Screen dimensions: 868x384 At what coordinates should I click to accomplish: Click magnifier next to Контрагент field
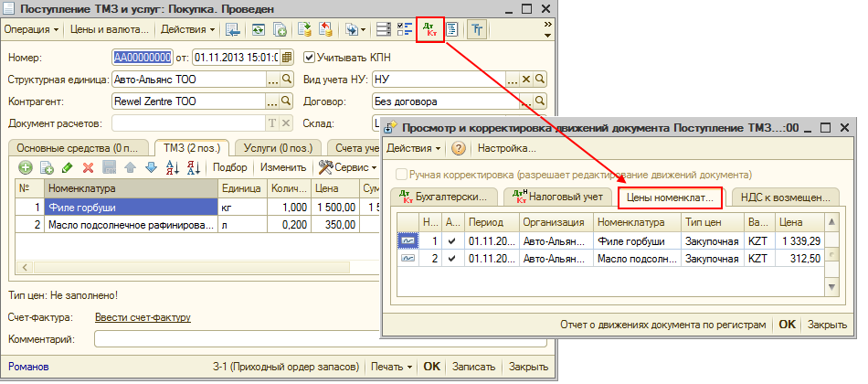click(x=287, y=101)
